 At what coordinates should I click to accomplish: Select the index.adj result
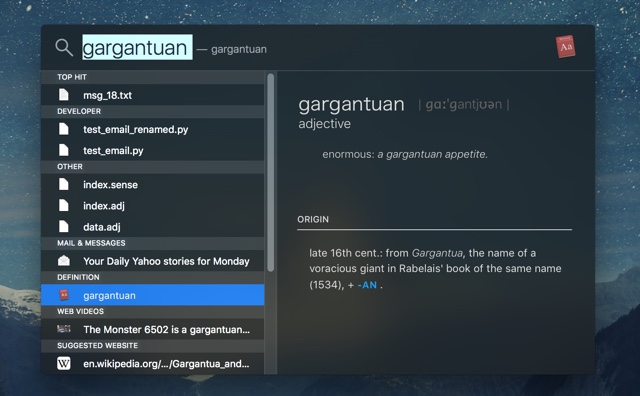[x=153, y=205]
